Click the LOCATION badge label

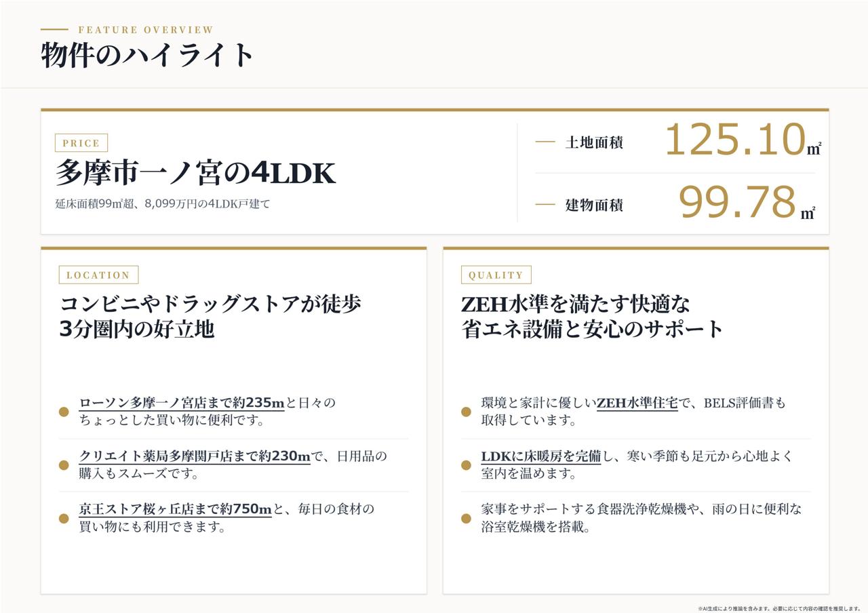pos(98,275)
